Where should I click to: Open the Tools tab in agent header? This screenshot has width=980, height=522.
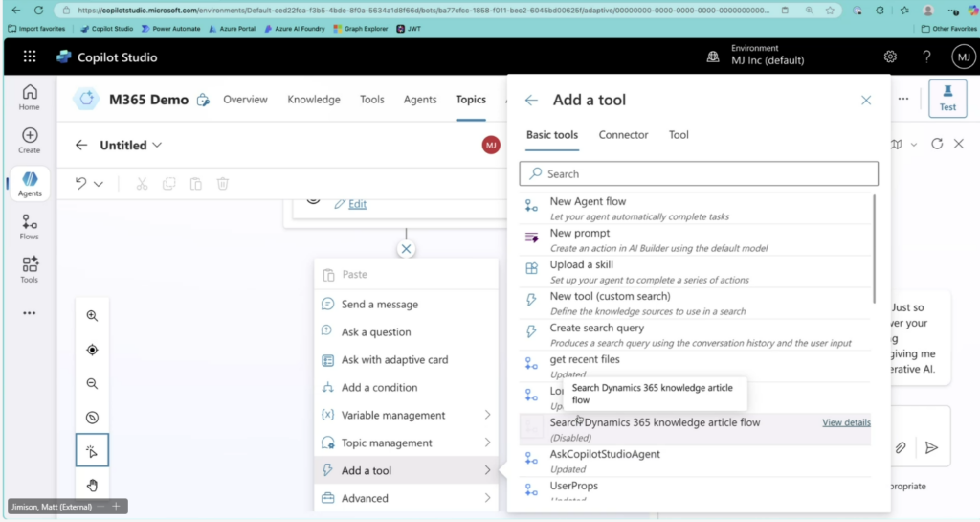[372, 100]
